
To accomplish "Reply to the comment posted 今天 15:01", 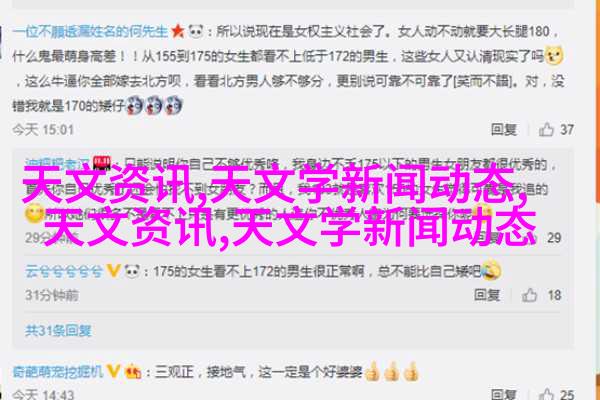I will tap(504, 130).
